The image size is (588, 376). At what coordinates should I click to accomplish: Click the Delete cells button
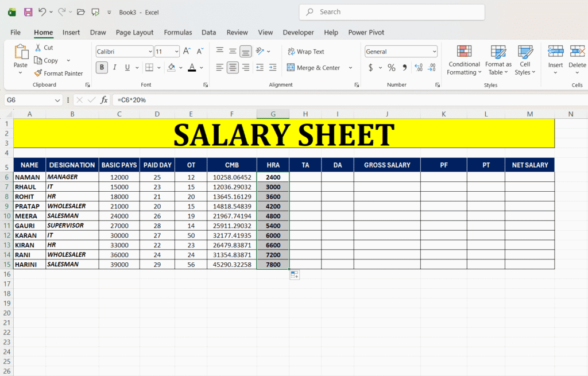coord(577,60)
